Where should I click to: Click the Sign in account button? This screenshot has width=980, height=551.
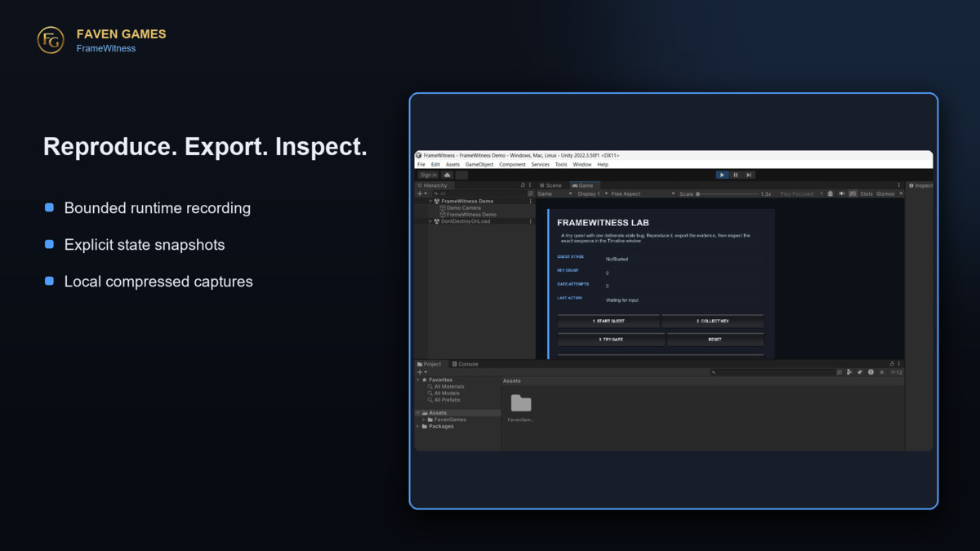[428, 175]
